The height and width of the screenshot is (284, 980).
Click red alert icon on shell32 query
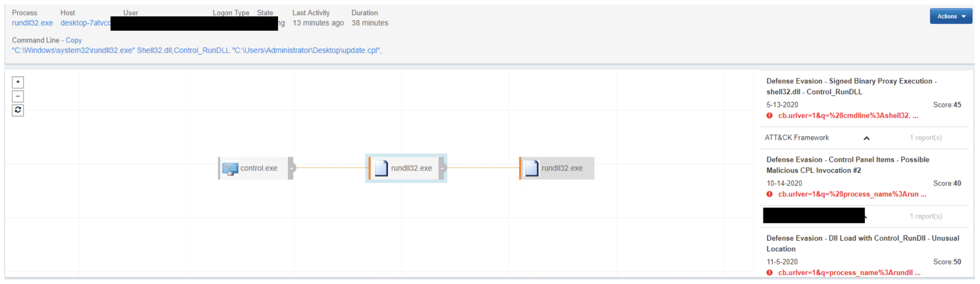[769, 116]
